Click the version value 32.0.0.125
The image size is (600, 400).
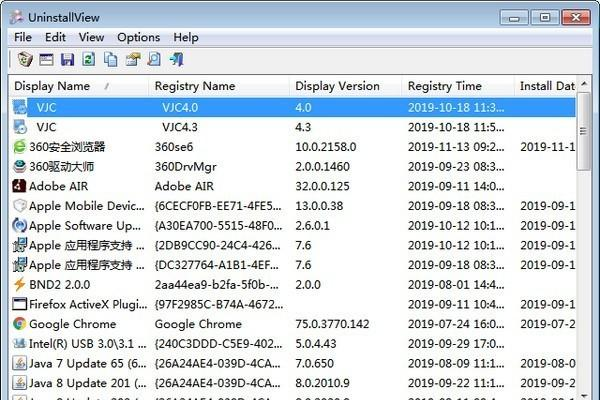point(322,186)
